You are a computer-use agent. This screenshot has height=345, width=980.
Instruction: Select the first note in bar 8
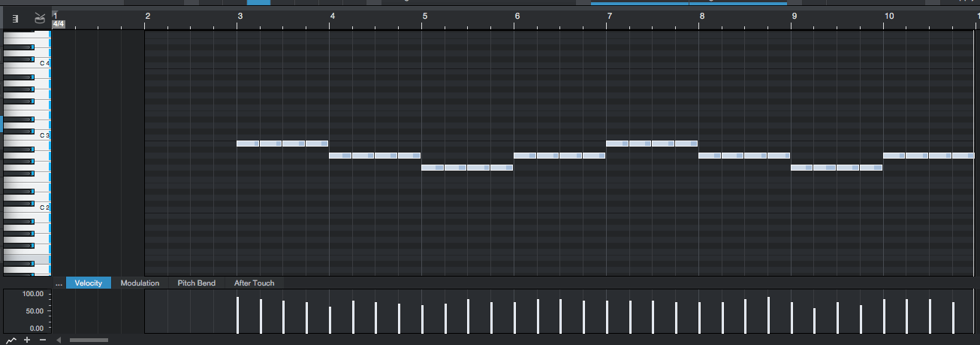(x=710, y=156)
